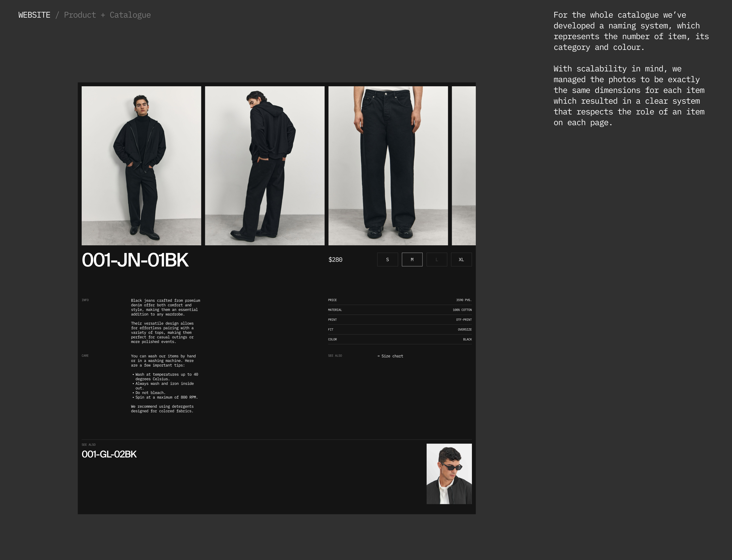This screenshot has height=560, width=732.
Task: Select size XL option
Action: click(x=461, y=260)
